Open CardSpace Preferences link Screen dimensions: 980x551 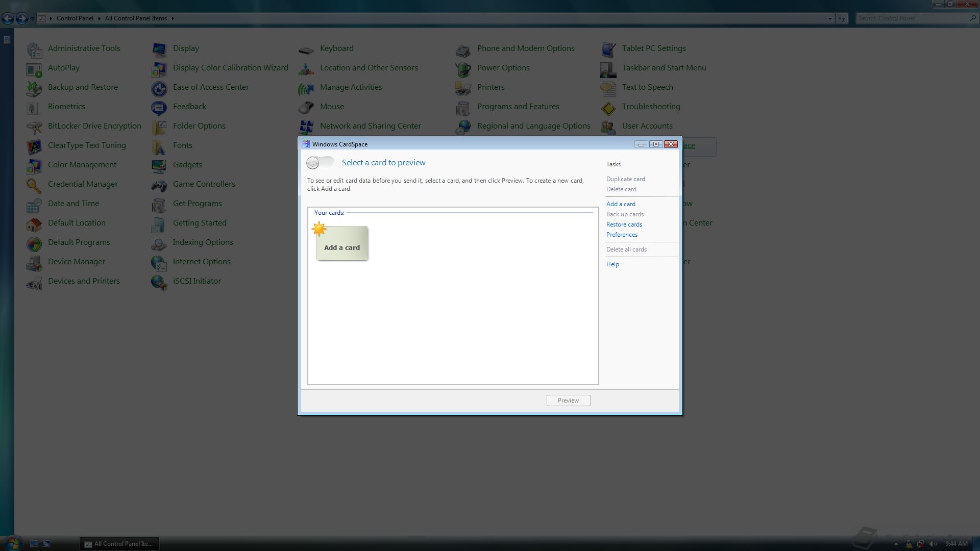(x=622, y=235)
